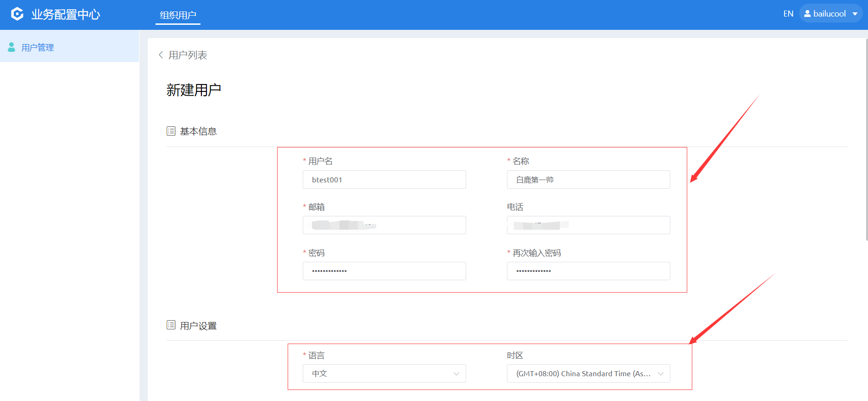Click the 用户名 field label
Image resolution: width=868 pixels, height=401 pixels.
pos(320,161)
